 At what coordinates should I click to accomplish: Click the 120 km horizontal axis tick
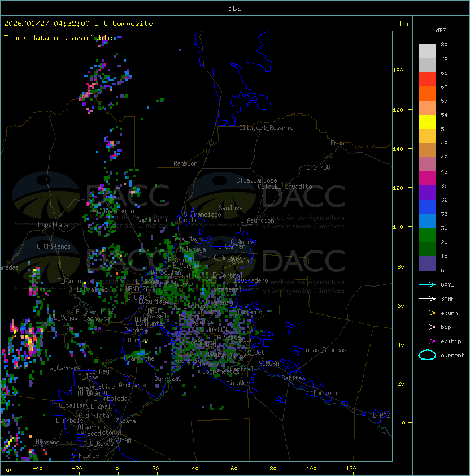click(x=351, y=469)
